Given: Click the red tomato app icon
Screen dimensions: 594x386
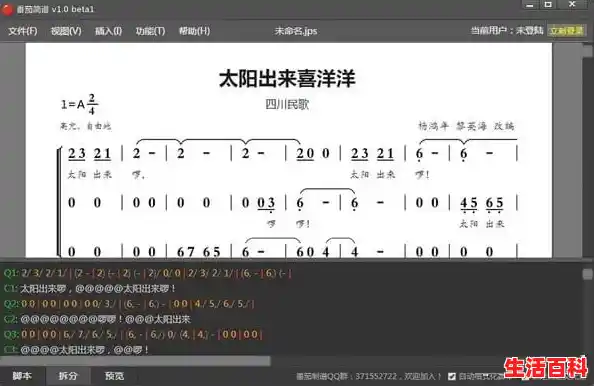Looking at the screenshot, I should (x=7, y=9).
